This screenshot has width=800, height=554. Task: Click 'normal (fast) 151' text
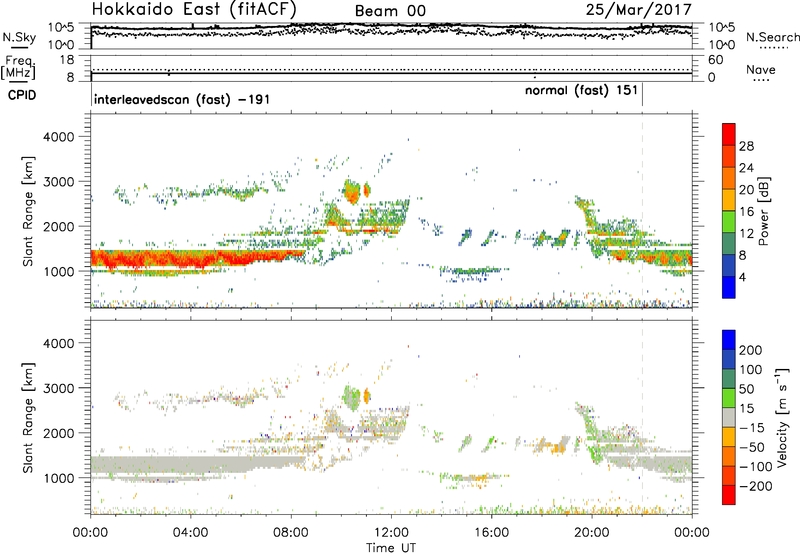point(581,90)
